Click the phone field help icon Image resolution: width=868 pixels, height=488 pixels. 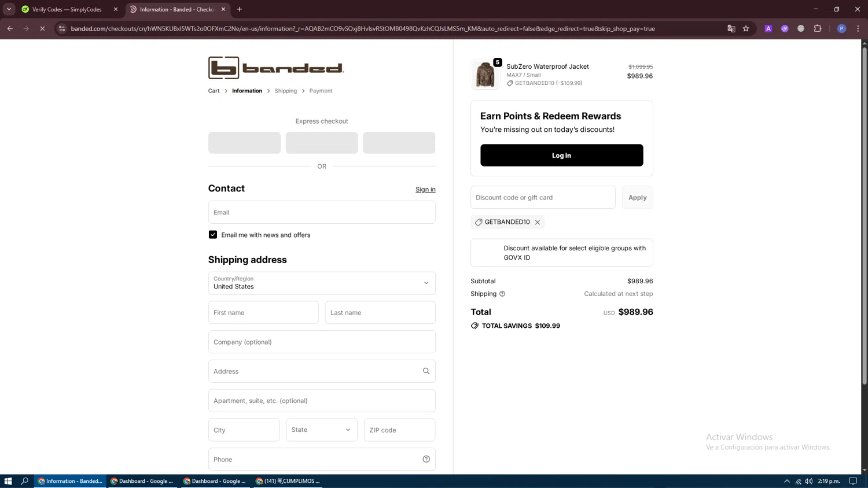coord(426,459)
